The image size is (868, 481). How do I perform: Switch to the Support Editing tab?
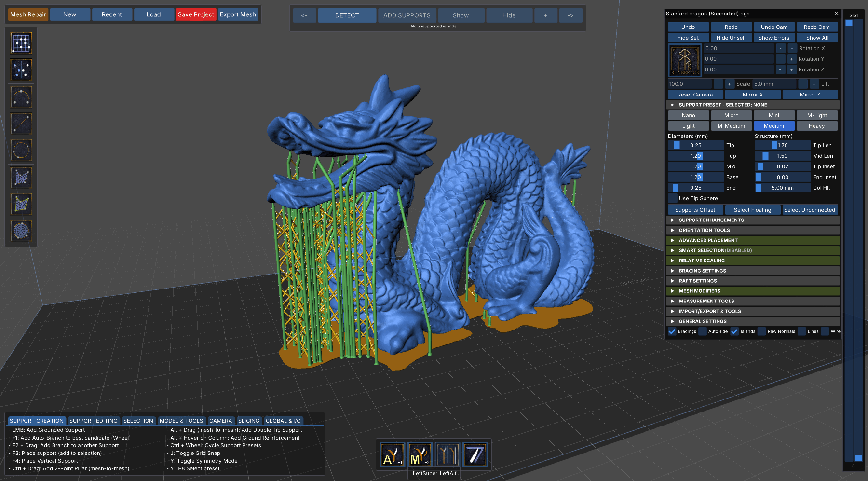(93, 421)
